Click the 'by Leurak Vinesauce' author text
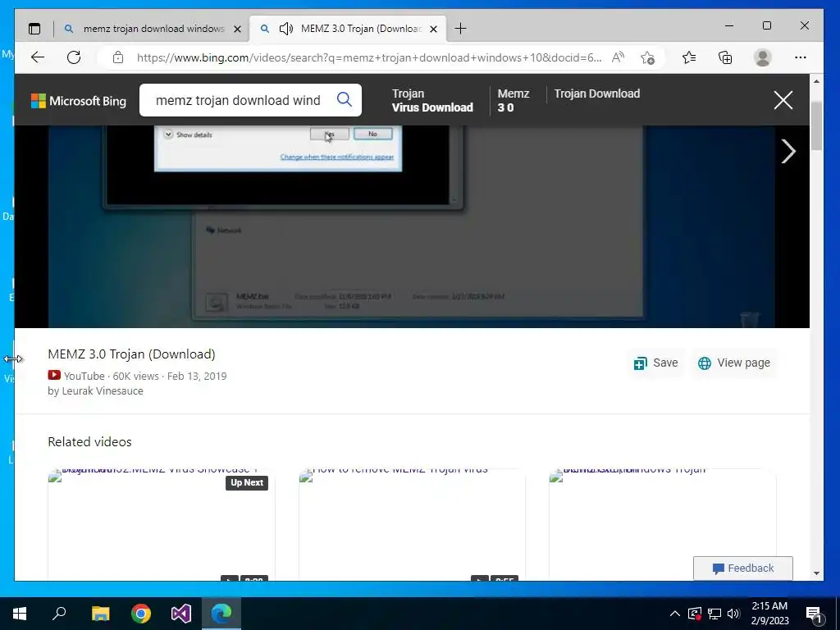840x630 pixels. tap(95, 391)
